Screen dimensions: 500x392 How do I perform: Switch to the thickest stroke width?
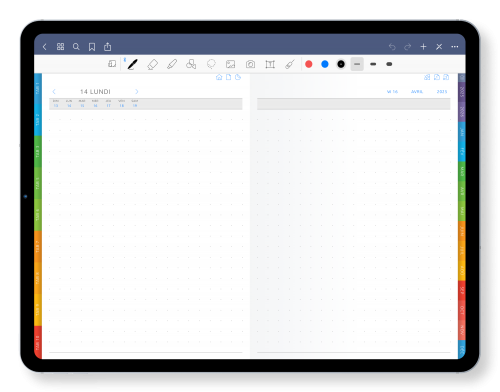tap(389, 64)
